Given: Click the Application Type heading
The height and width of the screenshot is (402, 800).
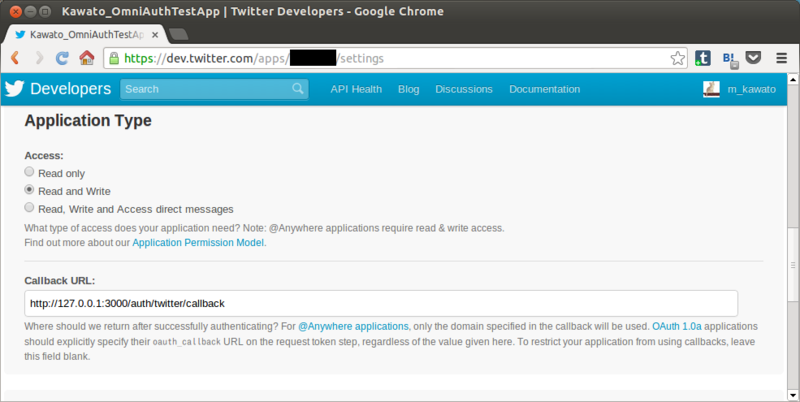Looking at the screenshot, I should (88, 121).
